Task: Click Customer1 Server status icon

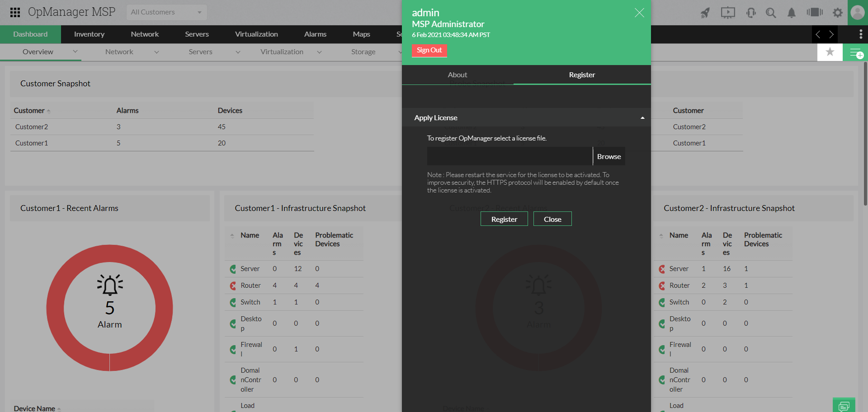Action: (x=233, y=269)
